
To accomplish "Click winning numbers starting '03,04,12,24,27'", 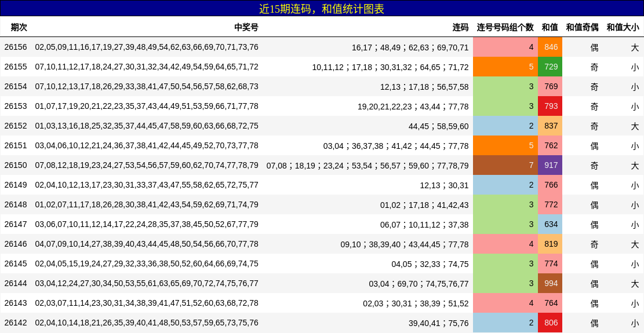I will [x=147, y=283].
